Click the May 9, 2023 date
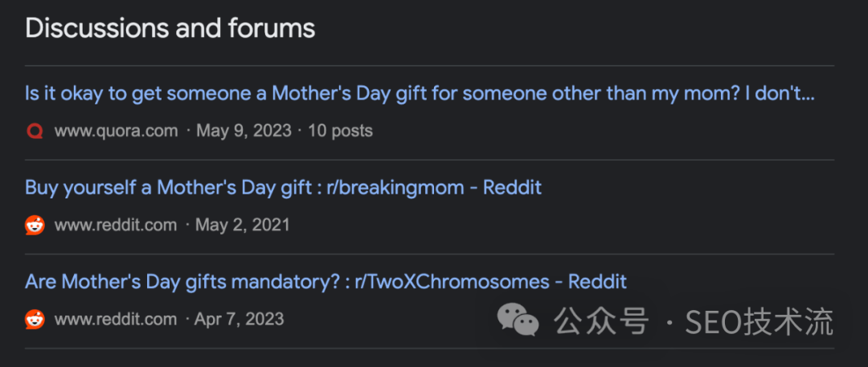The width and height of the screenshot is (868, 367). pos(244,131)
